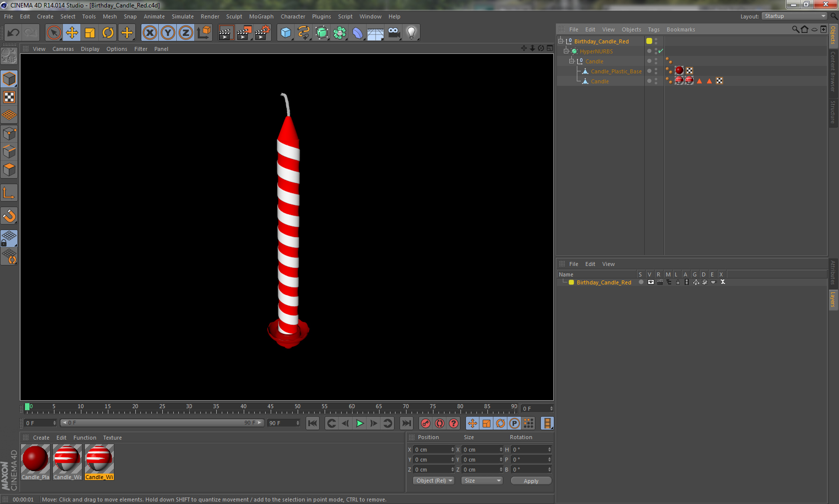Record active objects keyframe
The height and width of the screenshot is (504, 839).
click(x=425, y=423)
